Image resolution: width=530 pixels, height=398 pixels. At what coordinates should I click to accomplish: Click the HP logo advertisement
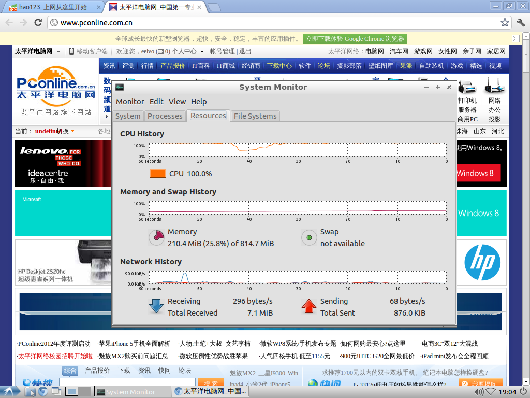pos(482,262)
